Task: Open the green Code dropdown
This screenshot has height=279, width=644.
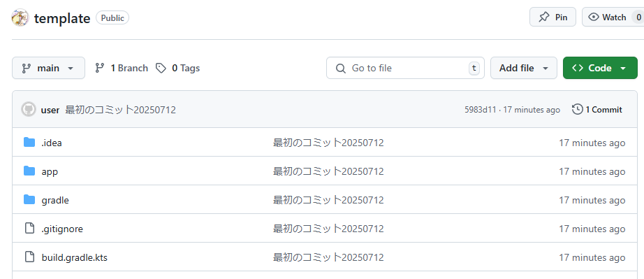Action: (x=600, y=68)
